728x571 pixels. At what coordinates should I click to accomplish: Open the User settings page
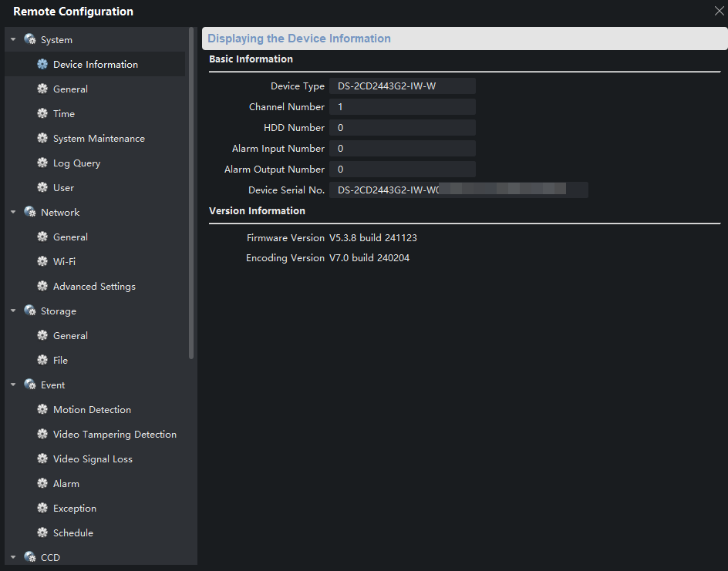coord(63,188)
